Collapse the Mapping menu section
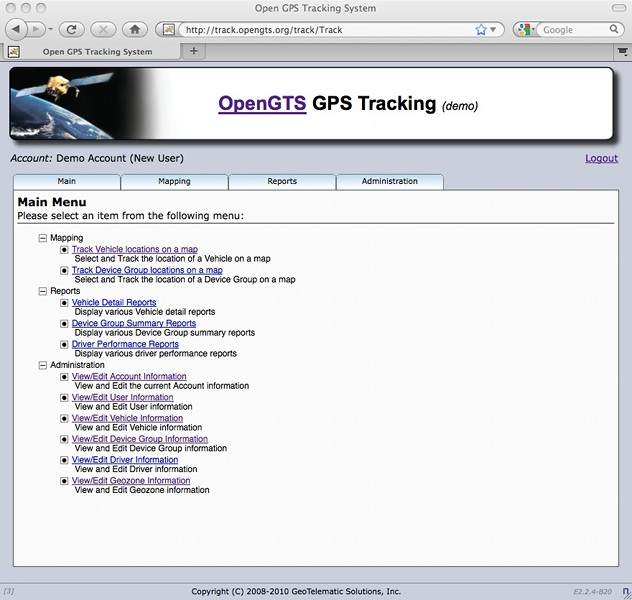 (x=43, y=238)
